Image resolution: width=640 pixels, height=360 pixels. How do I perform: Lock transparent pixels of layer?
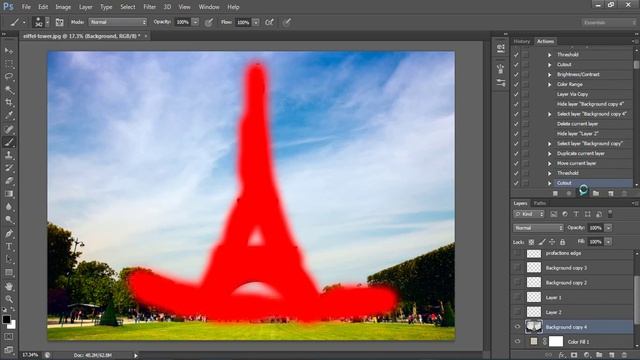coord(531,242)
